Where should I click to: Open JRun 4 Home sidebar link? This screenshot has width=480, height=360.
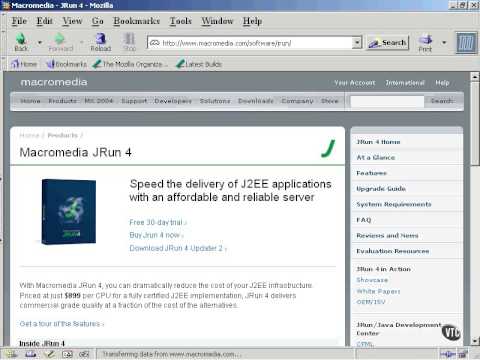coord(378,142)
